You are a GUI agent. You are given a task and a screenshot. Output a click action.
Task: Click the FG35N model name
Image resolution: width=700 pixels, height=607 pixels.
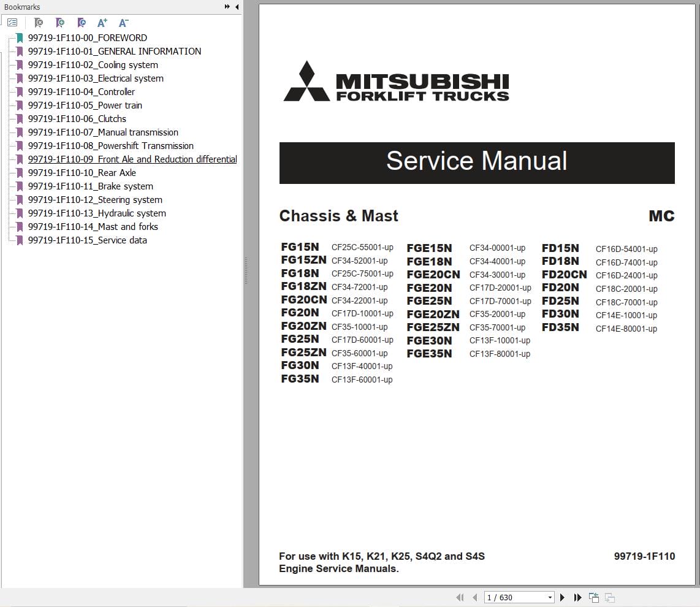(300, 379)
